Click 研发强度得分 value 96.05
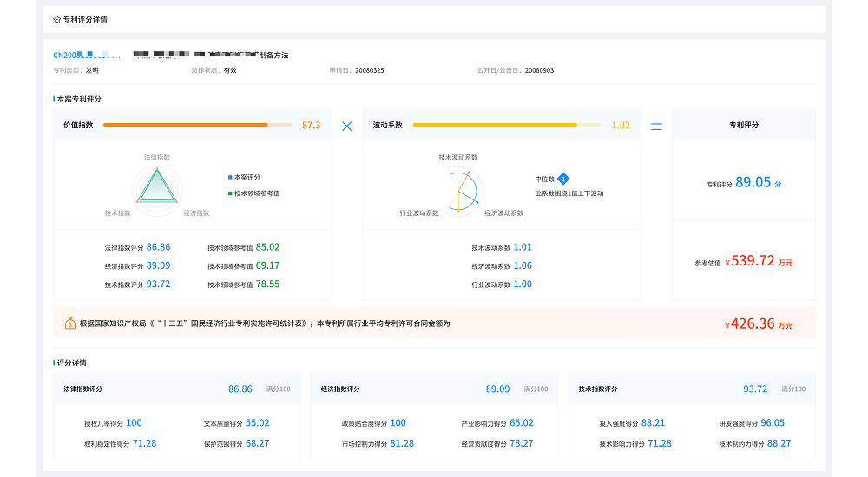The height and width of the screenshot is (477, 868). (x=773, y=423)
